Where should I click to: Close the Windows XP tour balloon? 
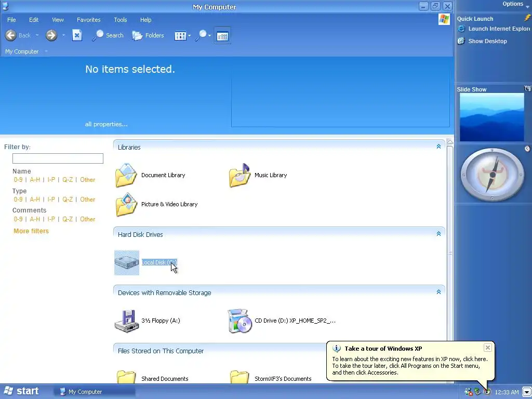click(487, 348)
